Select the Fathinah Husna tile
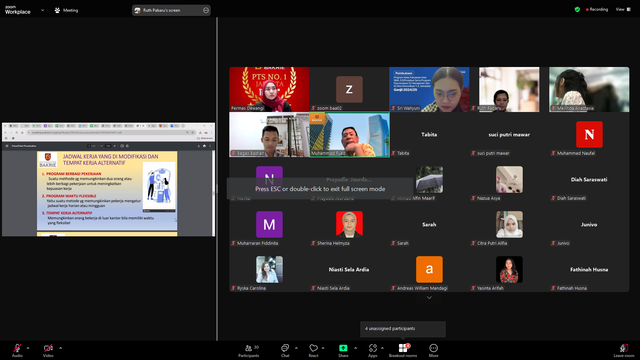640x360 pixels. click(589, 269)
